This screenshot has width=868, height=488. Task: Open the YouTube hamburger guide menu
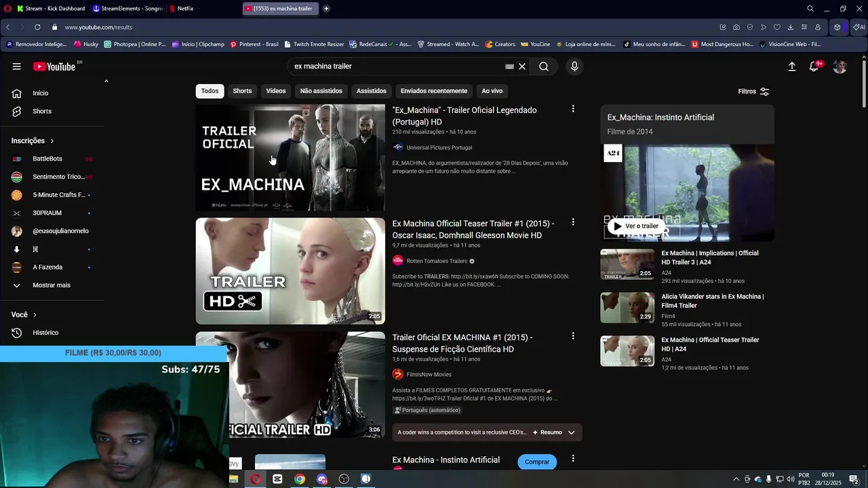point(16,66)
